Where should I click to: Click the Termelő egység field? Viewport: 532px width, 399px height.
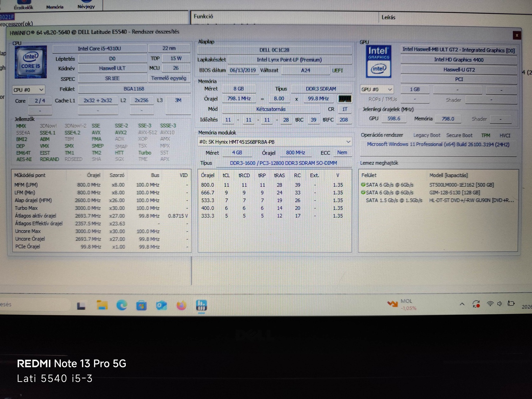(x=169, y=78)
